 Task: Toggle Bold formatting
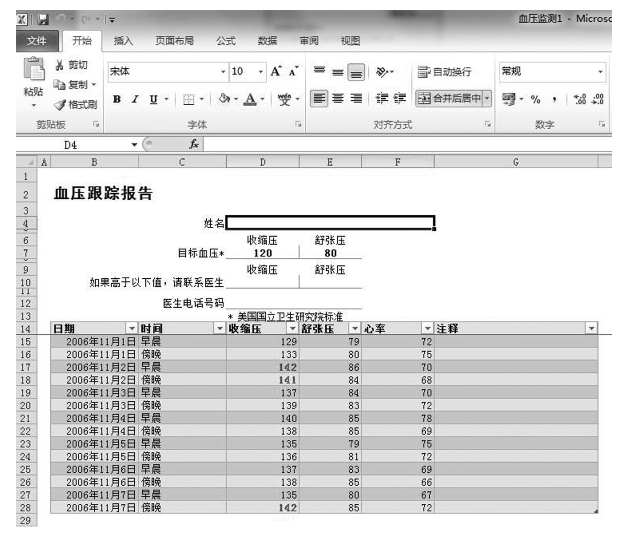(117, 99)
